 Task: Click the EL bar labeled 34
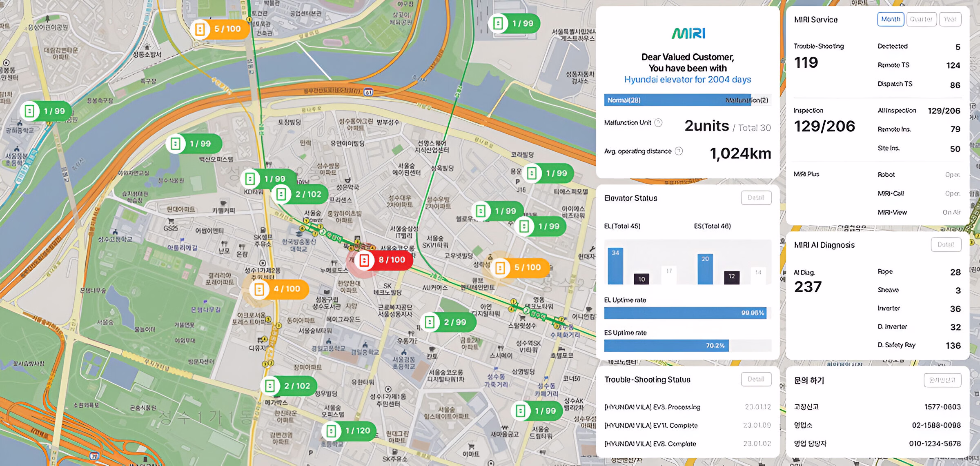click(x=615, y=266)
